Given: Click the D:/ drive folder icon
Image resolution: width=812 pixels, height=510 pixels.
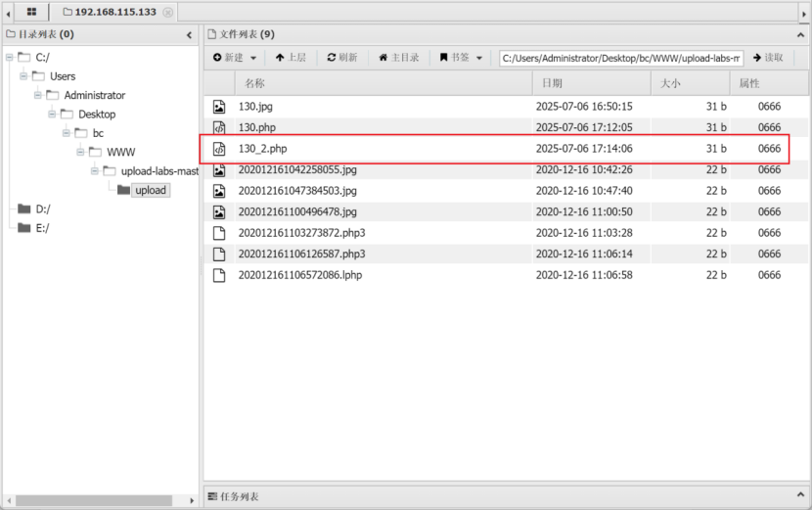Looking at the screenshot, I should [x=23, y=209].
